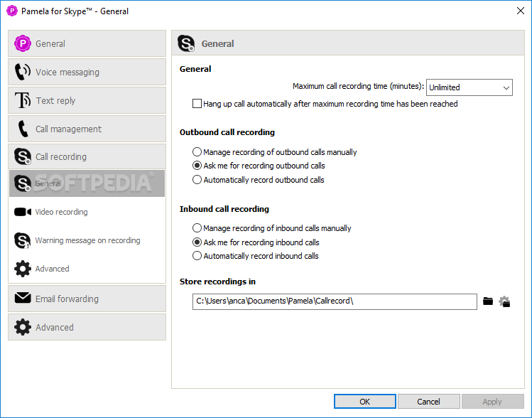532x418 pixels.
Task: Select Advanced under Call recording
Action: click(x=87, y=269)
